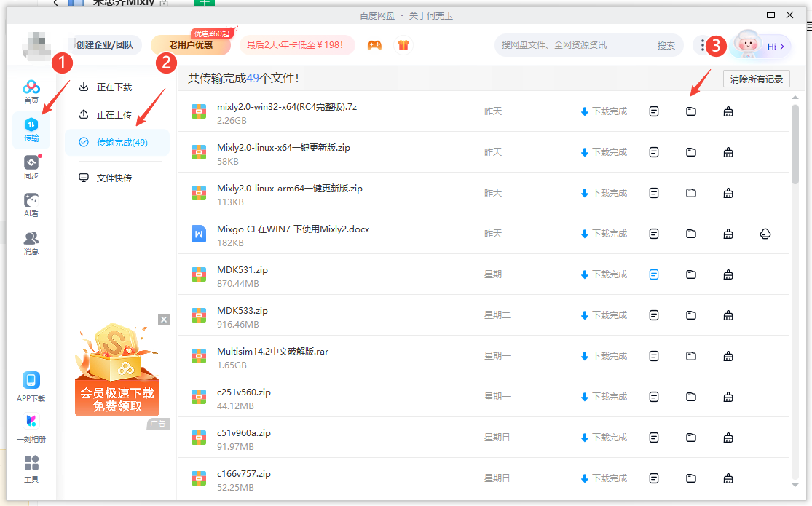Click 创建企业/团队 button
The height and width of the screenshot is (506, 812).
105,45
